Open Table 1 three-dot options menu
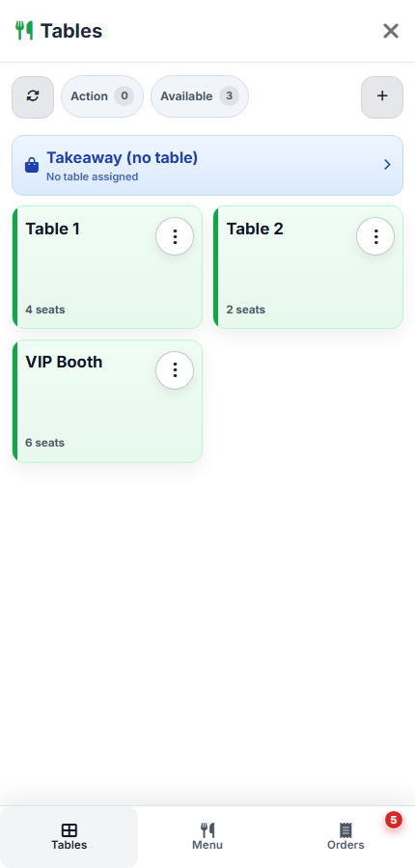The width and height of the screenshot is (415, 868). (175, 236)
